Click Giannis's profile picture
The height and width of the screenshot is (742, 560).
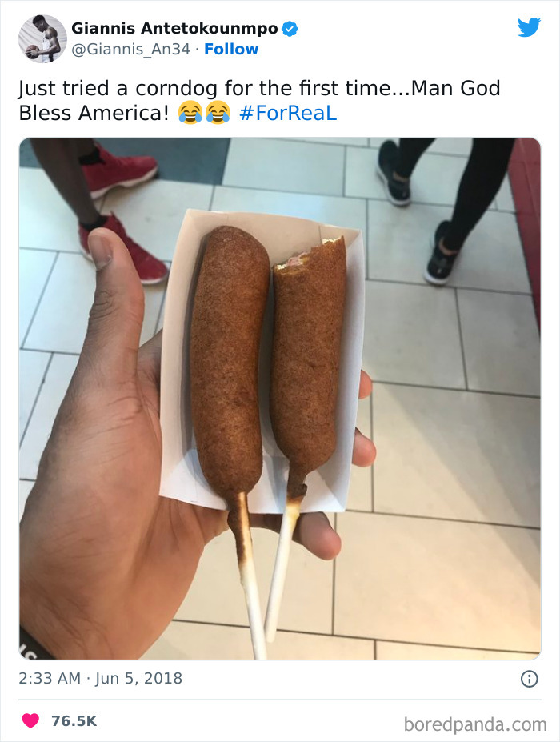point(42,35)
